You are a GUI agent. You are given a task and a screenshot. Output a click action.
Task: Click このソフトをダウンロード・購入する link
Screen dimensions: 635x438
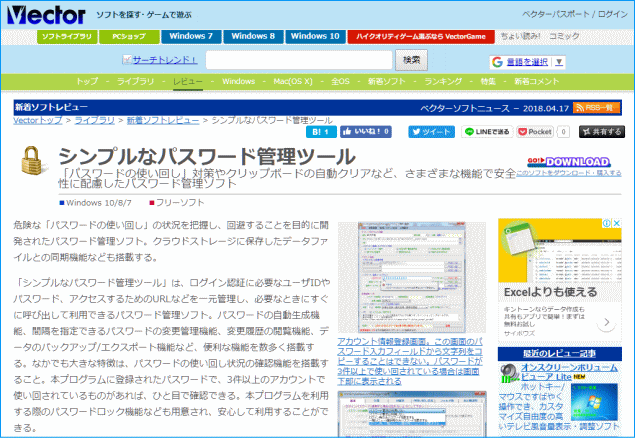[569, 173]
